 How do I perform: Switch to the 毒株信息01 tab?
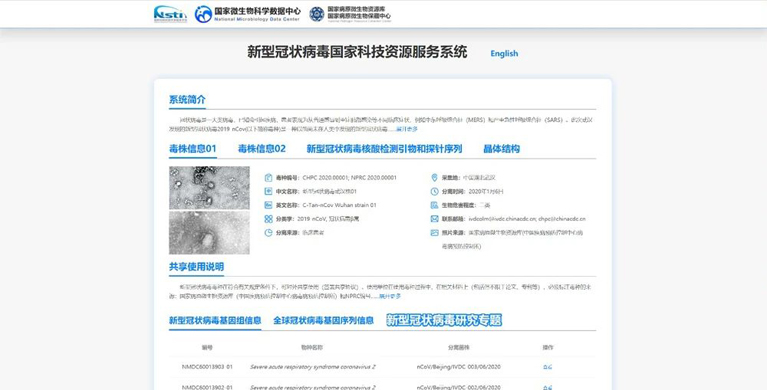pos(193,149)
